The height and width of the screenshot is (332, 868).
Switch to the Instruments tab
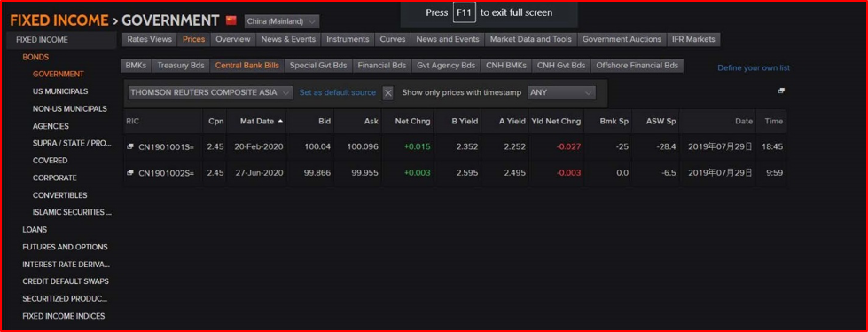348,39
